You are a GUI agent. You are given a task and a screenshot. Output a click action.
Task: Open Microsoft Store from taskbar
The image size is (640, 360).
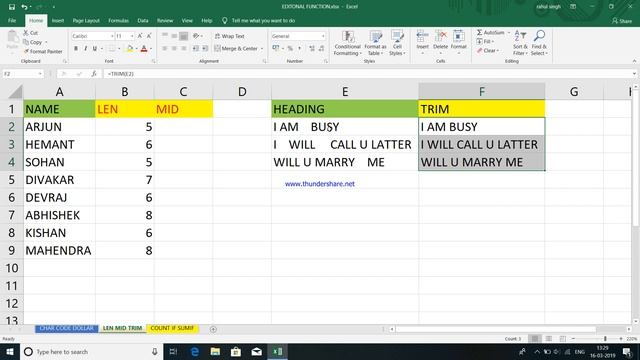click(x=236, y=351)
